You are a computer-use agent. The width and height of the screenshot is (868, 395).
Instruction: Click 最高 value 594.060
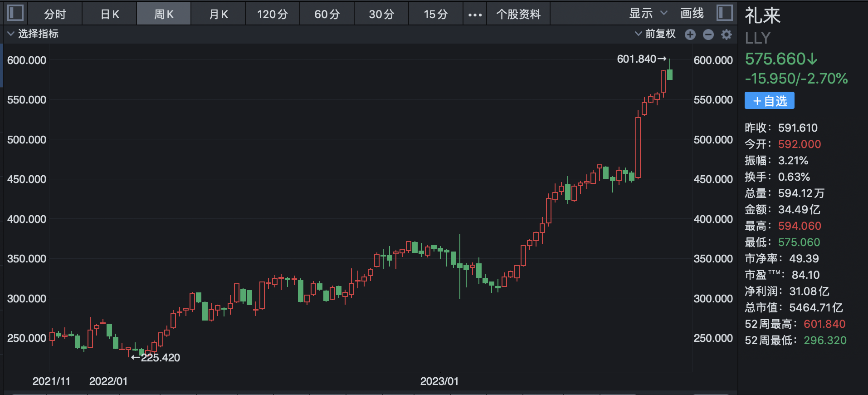800,226
